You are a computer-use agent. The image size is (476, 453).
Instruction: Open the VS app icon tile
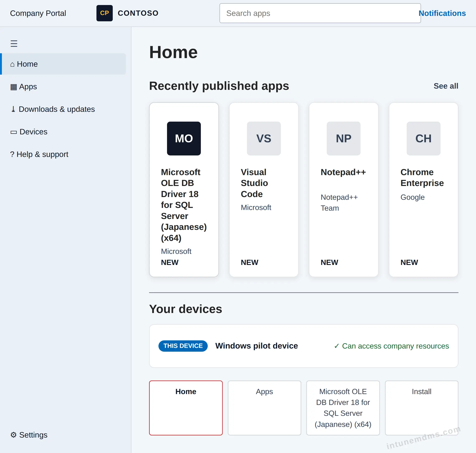pos(264,138)
